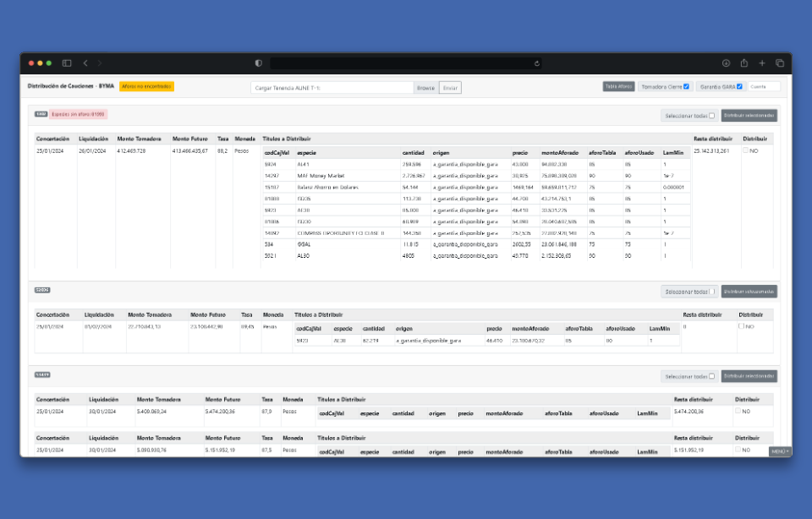Uncheck the Garantia GARA checkbox
The image size is (812, 519).
pos(739,86)
